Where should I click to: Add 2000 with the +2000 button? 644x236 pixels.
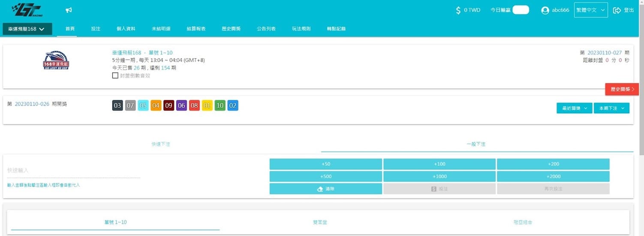click(553, 176)
